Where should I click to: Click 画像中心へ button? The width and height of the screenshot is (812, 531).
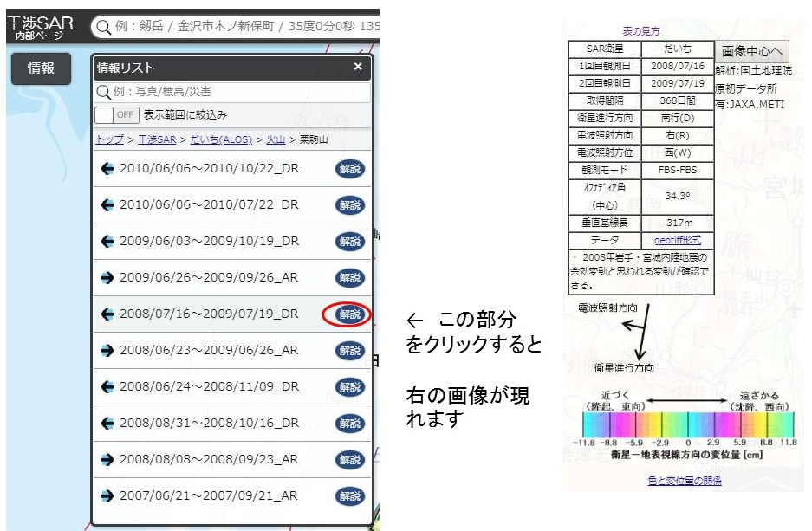click(752, 51)
